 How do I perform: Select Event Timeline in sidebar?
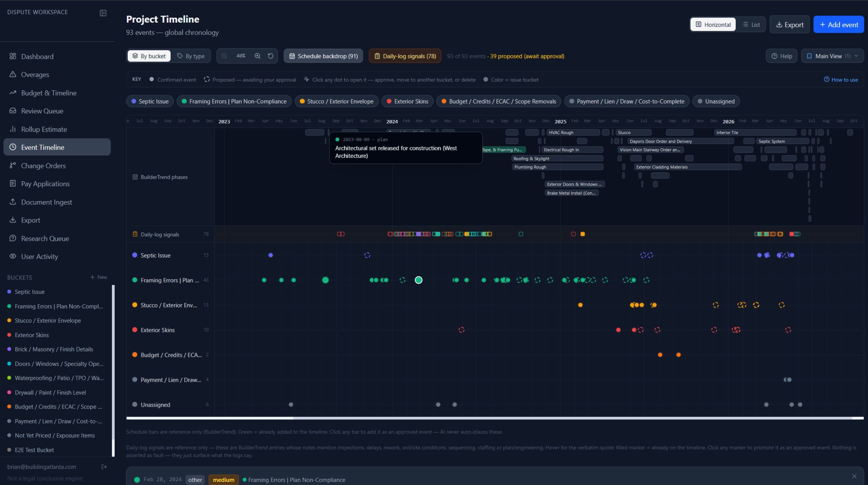(57, 147)
